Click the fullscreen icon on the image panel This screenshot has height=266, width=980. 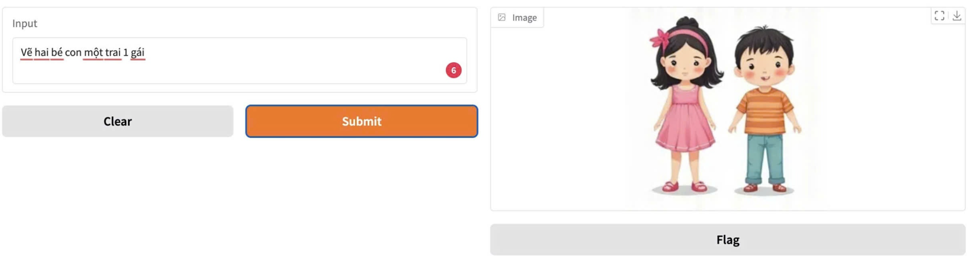[939, 16]
